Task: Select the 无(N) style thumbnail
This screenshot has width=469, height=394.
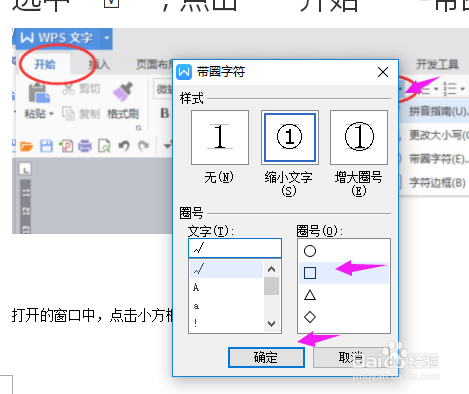Action: 220,137
